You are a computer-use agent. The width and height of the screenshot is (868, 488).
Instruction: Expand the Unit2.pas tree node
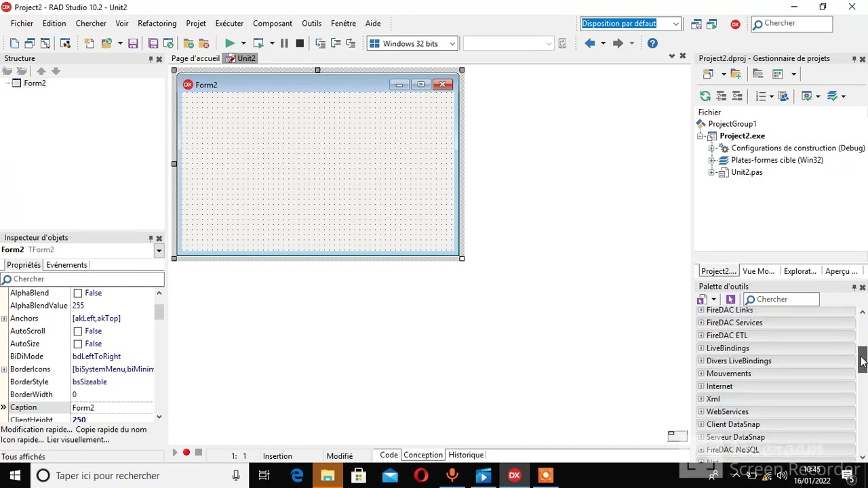tap(711, 173)
